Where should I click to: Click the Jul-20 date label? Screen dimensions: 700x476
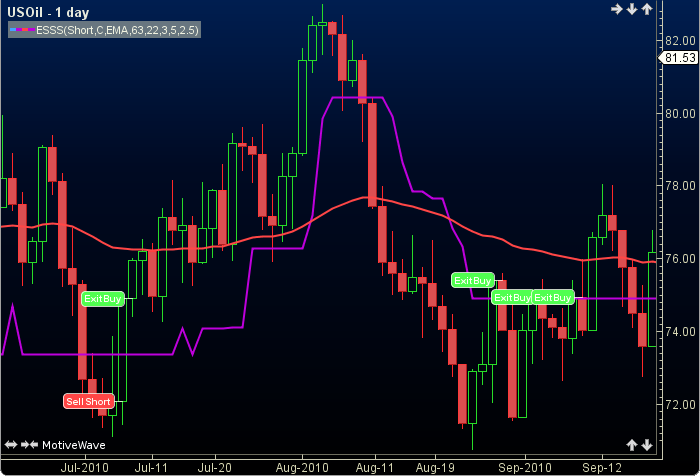click(x=215, y=468)
